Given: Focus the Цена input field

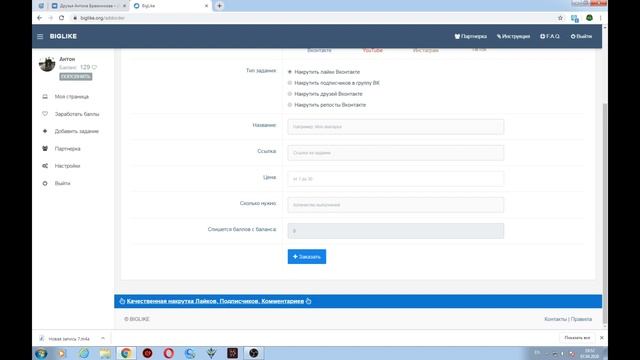Looking at the screenshot, I should (x=396, y=179).
